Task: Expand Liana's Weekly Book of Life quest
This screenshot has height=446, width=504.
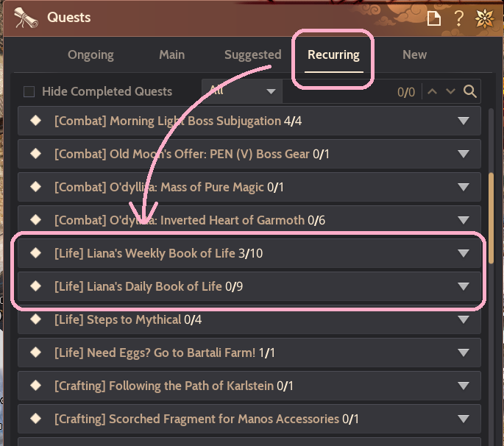Action: pos(463,253)
